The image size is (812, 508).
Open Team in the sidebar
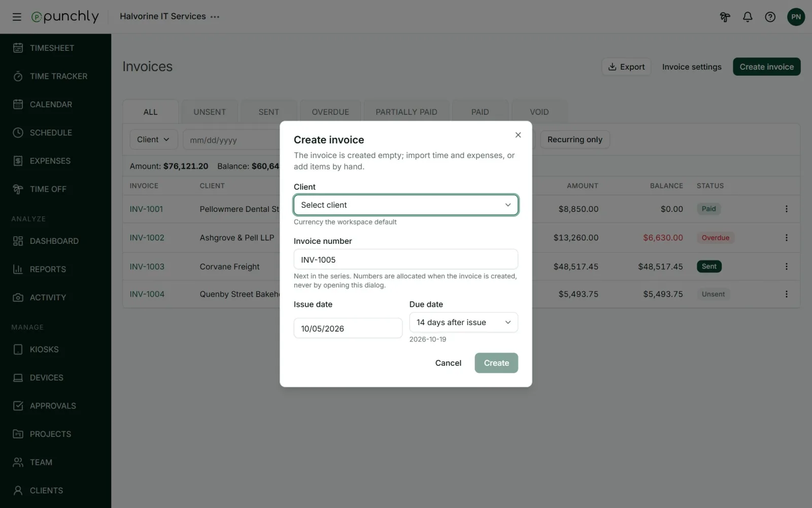55,462
